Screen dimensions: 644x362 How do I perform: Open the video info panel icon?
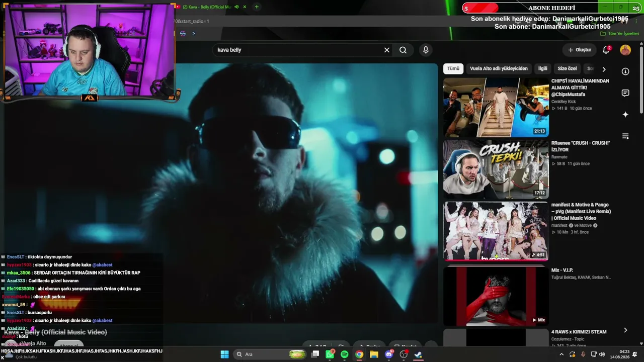click(x=625, y=71)
